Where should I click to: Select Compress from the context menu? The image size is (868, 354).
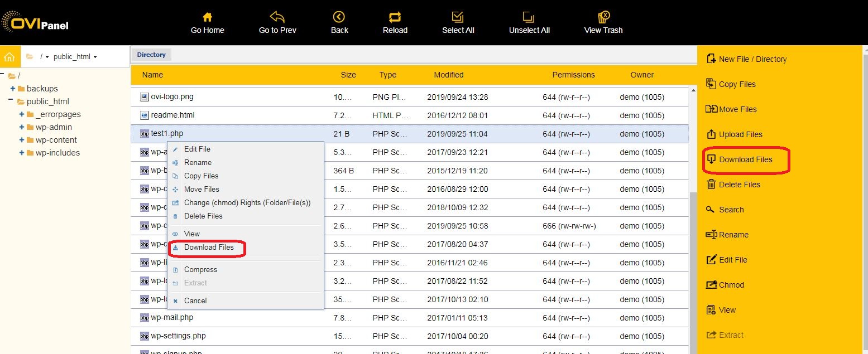coord(200,270)
